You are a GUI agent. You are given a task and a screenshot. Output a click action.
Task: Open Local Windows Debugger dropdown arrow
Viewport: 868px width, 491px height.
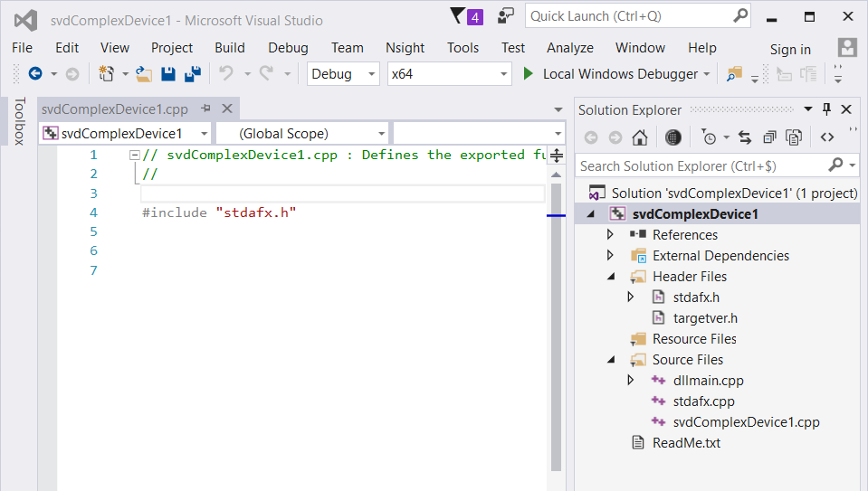tap(706, 74)
